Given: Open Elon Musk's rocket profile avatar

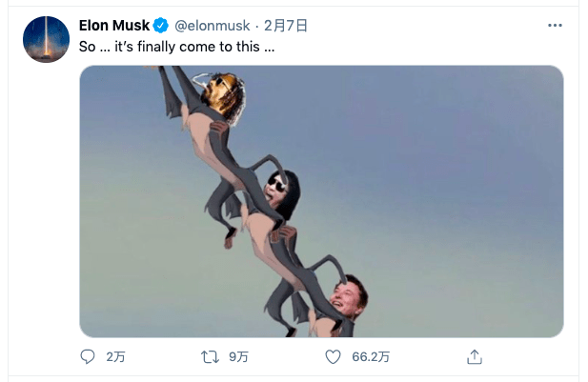Looking at the screenshot, I should pos(46,39).
